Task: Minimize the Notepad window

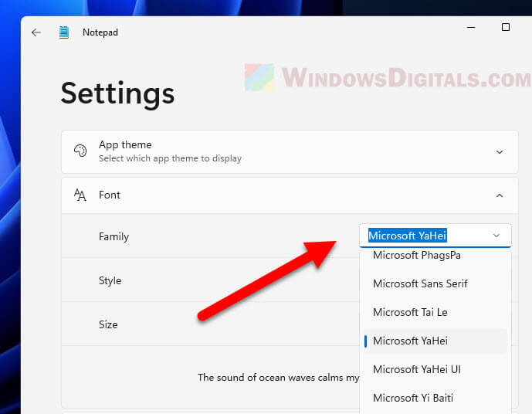Action: 471,27
